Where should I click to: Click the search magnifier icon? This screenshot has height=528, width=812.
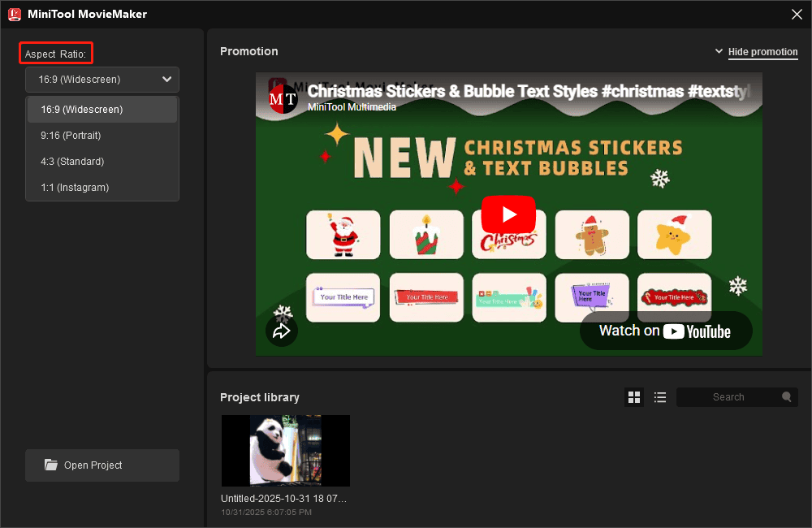point(787,397)
